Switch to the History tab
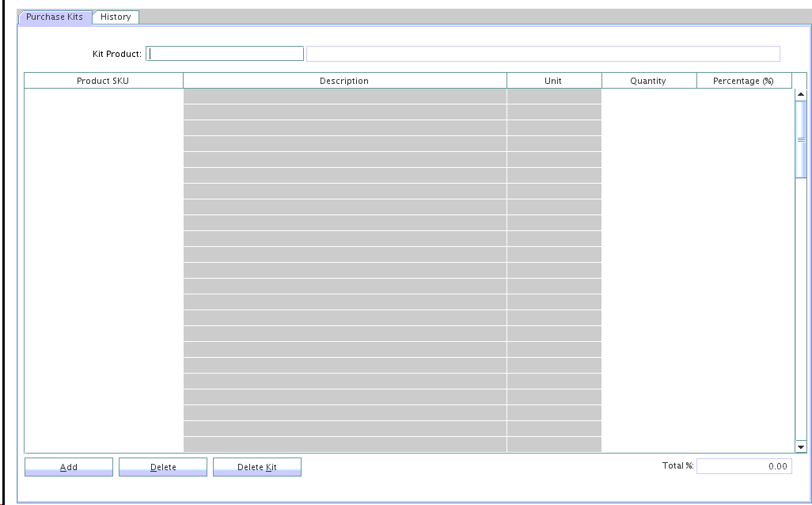Viewport: 812px width, 505px height. pyautogui.click(x=116, y=17)
